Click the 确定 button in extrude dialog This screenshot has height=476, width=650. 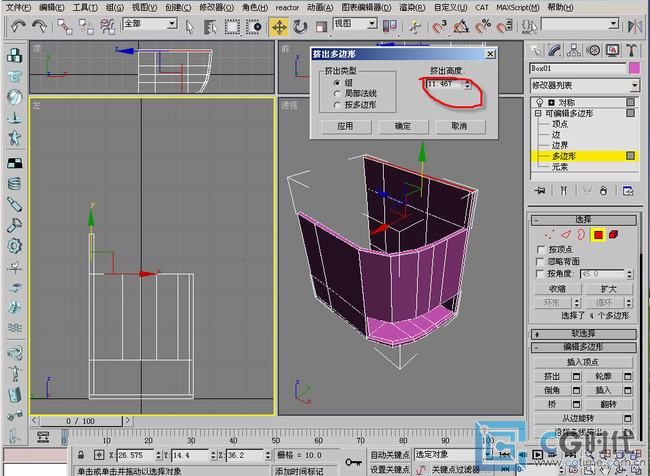click(x=403, y=126)
